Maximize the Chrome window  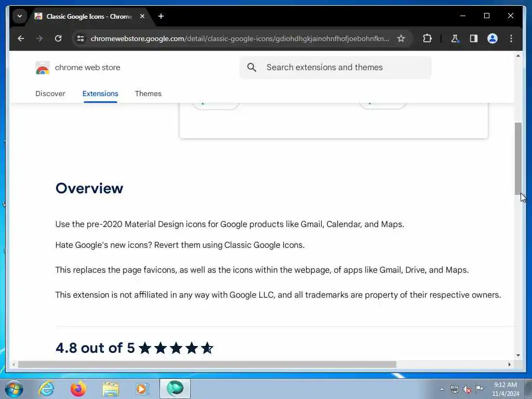tap(486, 16)
